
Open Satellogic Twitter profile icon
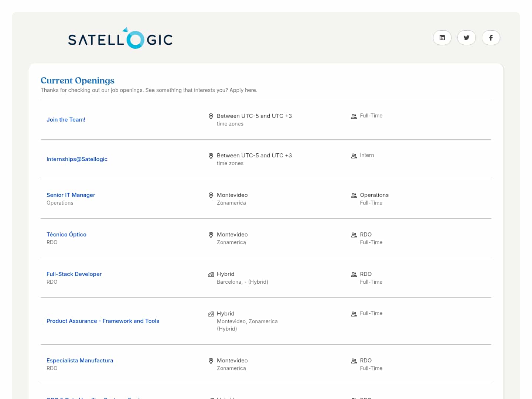(466, 38)
